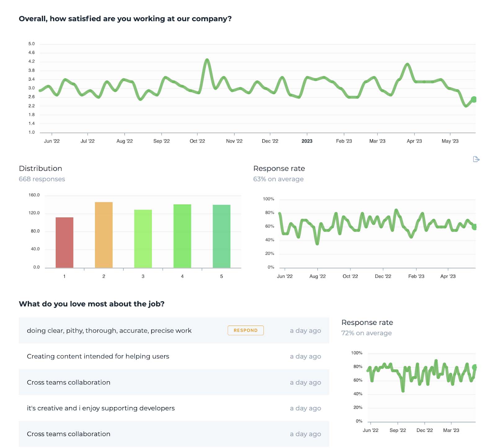The image size is (496, 448).
Task: Click the export icon above Response rate
Action: tap(476, 159)
